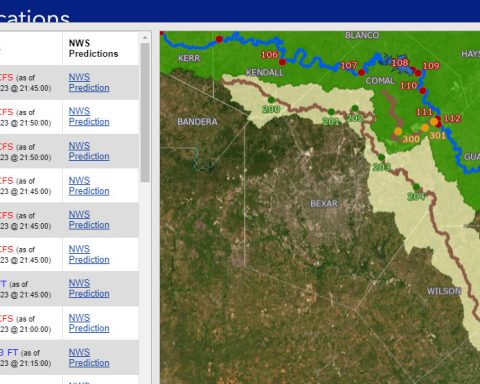The height and width of the screenshot is (384, 480).
Task: Select green gauge marker 202
Action: (x=355, y=108)
